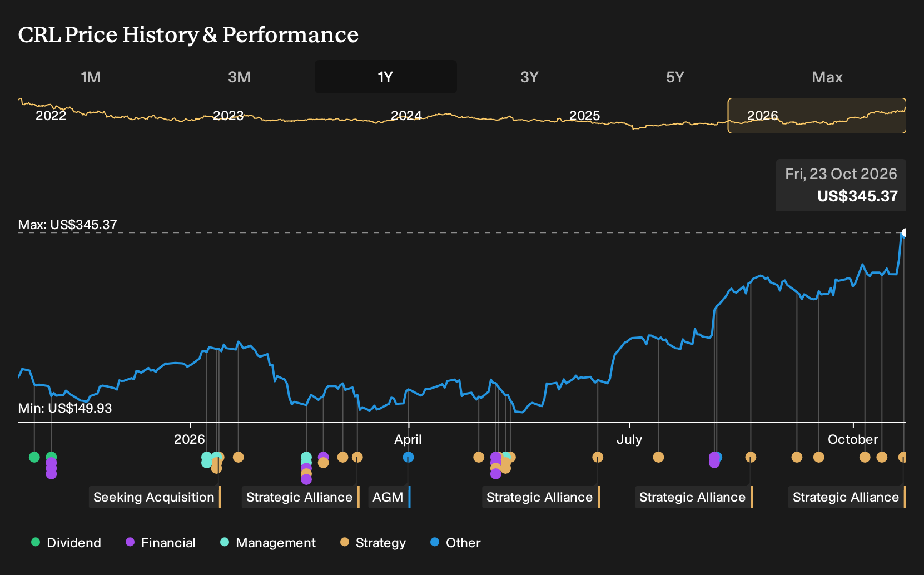Image resolution: width=924 pixels, height=575 pixels.
Task: Click the green Dividend dot at chart start
Action: 34,457
